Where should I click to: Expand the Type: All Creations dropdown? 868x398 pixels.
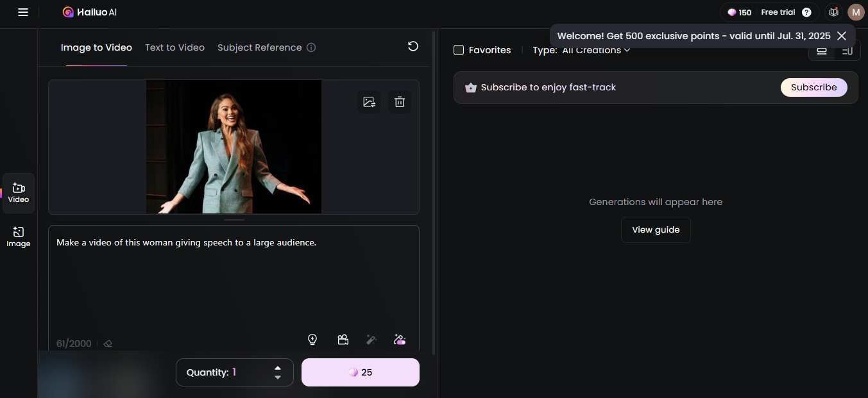pyautogui.click(x=581, y=50)
